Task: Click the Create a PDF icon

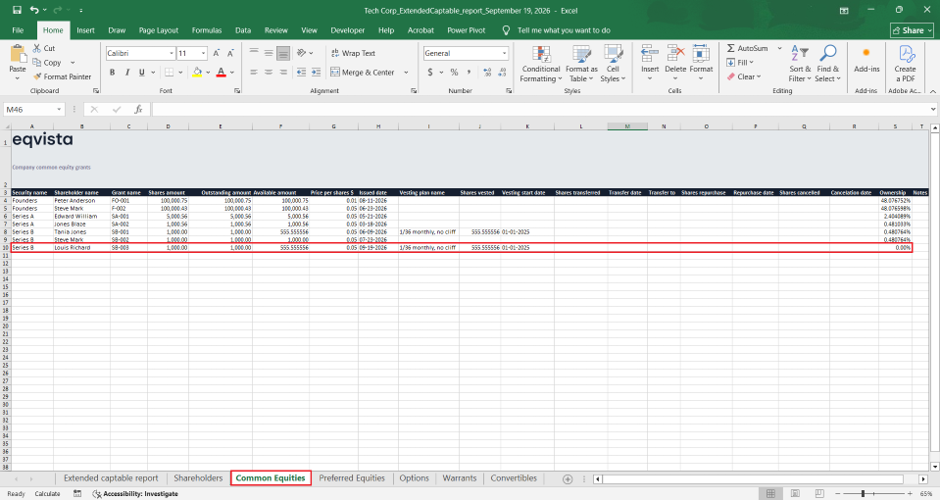Action: (906, 54)
